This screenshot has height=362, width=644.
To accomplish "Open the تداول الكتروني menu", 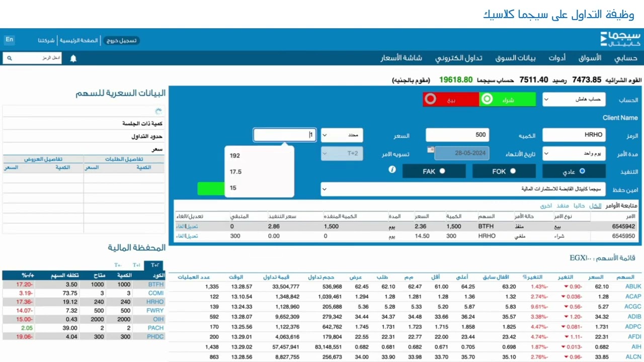I will 458,58.
